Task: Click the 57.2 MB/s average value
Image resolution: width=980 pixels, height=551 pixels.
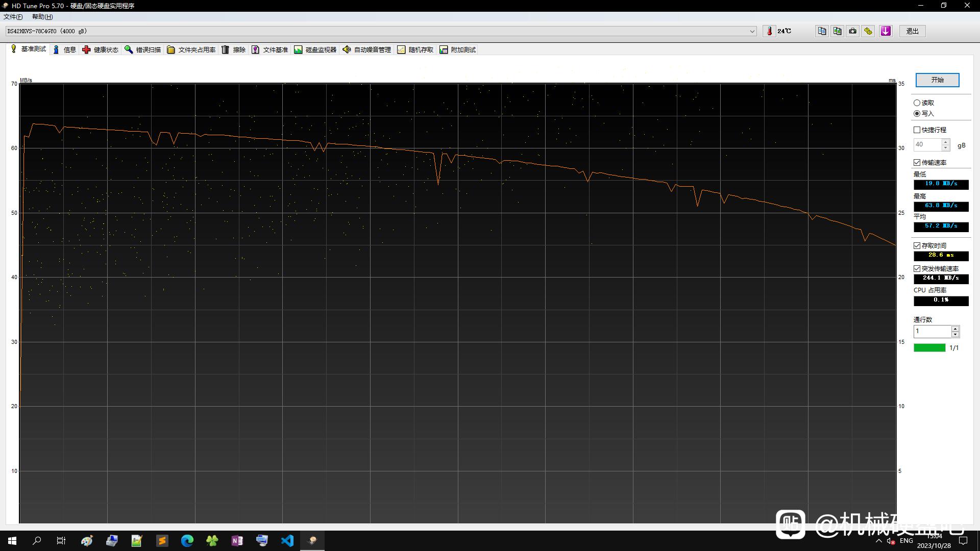Action: (941, 226)
